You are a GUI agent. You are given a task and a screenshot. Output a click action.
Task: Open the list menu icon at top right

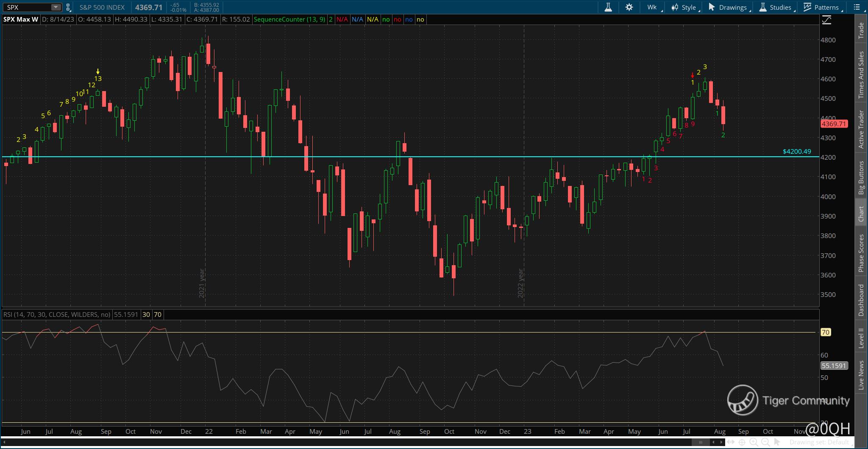click(857, 7)
